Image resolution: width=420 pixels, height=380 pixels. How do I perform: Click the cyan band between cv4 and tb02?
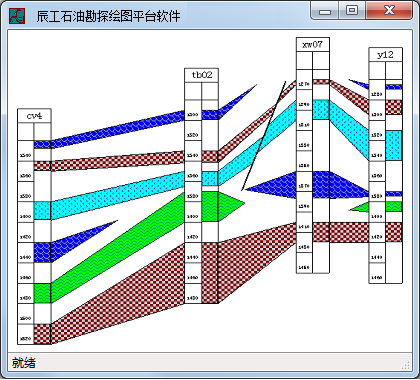click(x=118, y=196)
